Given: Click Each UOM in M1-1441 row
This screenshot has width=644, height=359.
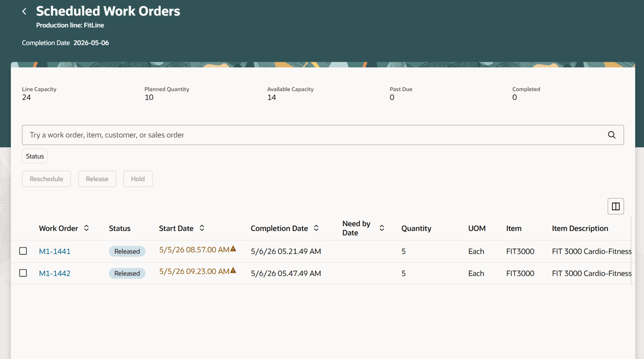Looking at the screenshot, I should click(x=476, y=251).
